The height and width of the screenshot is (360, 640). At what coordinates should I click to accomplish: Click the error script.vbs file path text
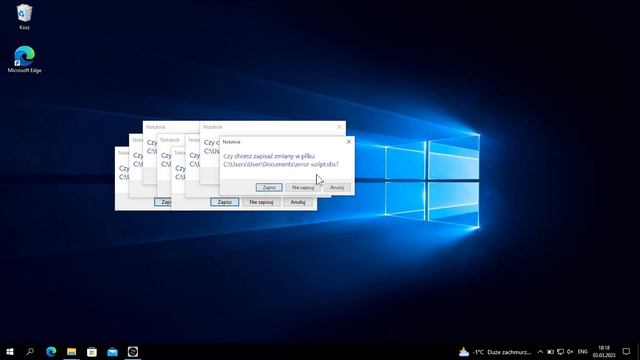tap(281, 164)
